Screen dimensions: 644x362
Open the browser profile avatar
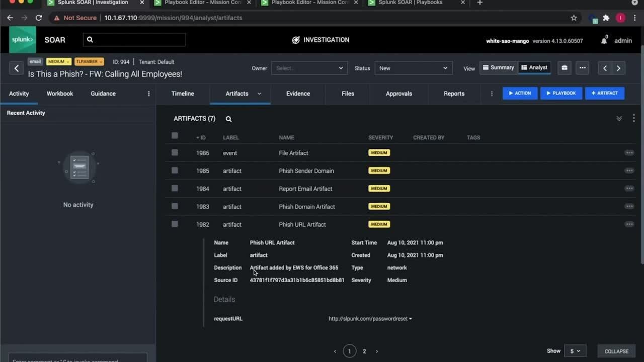pos(620,18)
